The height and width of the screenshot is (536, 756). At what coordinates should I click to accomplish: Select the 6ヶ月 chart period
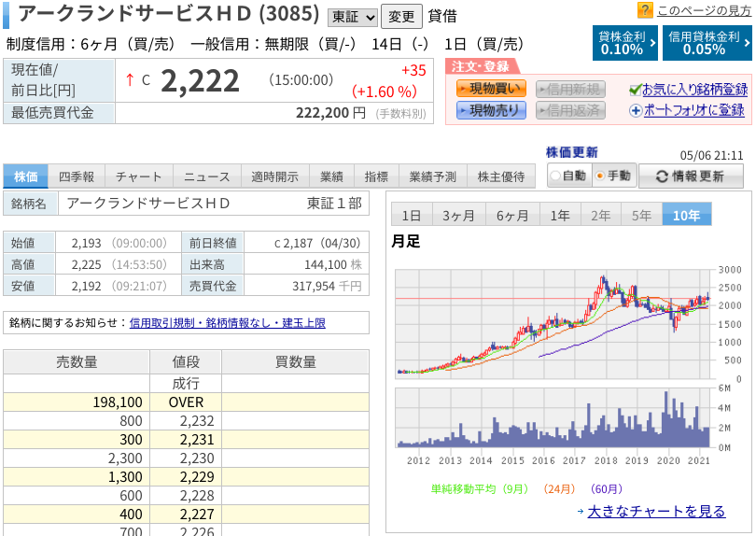(x=512, y=215)
